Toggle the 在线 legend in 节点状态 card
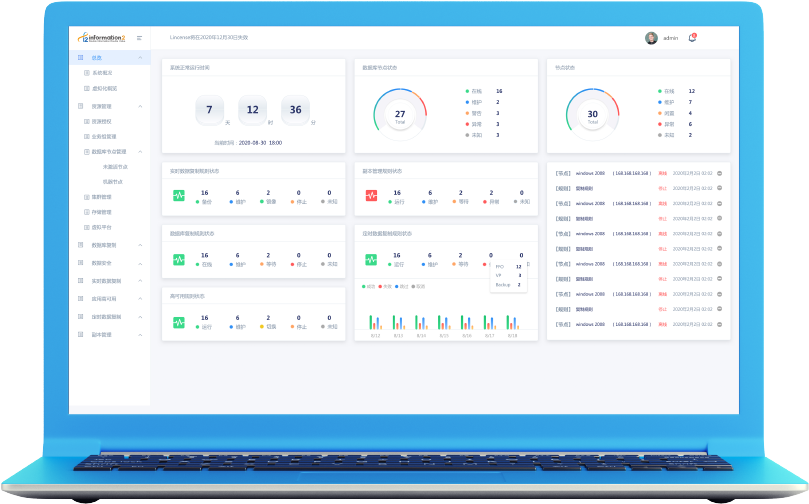Image resolution: width=809 pixels, height=504 pixels. [666, 91]
